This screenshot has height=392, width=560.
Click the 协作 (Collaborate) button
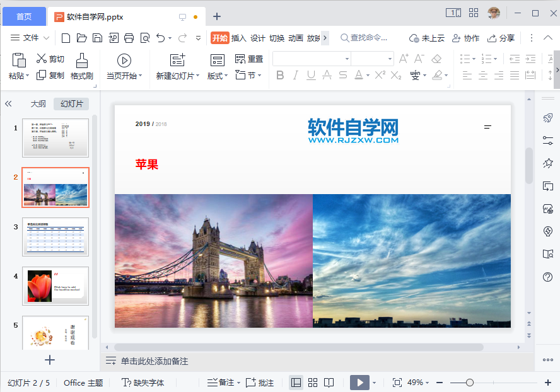tap(465, 38)
